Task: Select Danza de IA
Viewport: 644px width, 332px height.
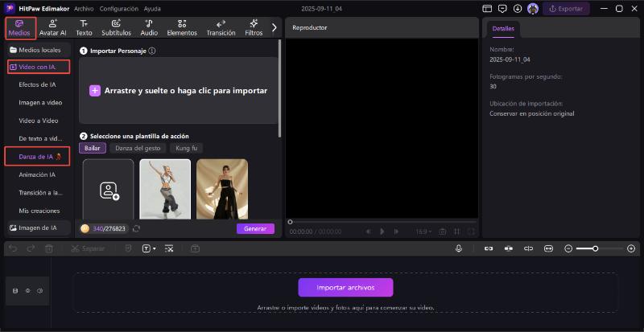Action: (37, 157)
